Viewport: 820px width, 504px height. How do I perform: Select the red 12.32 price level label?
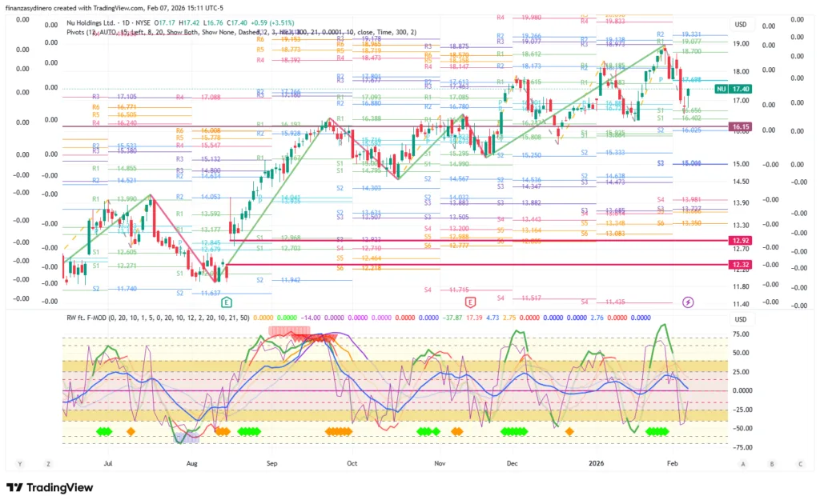point(739,265)
